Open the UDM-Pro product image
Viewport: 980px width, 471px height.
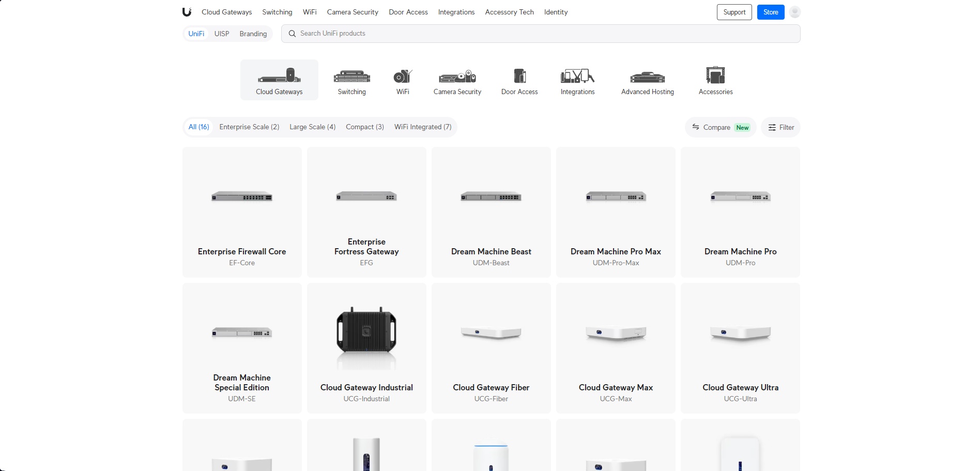741,197
